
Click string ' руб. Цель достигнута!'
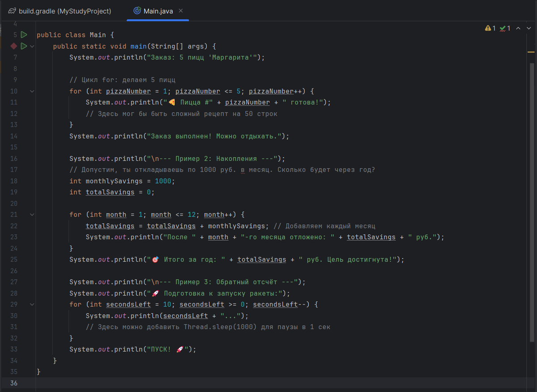coord(347,260)
